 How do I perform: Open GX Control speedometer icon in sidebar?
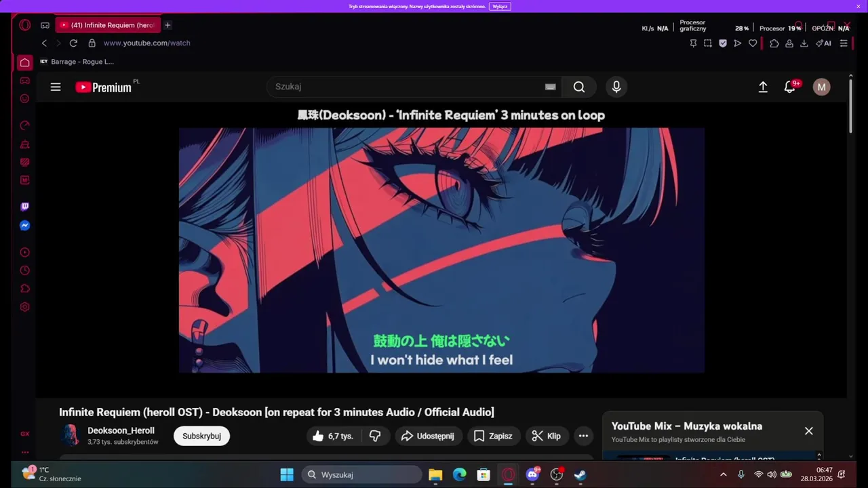pos(25,125)
